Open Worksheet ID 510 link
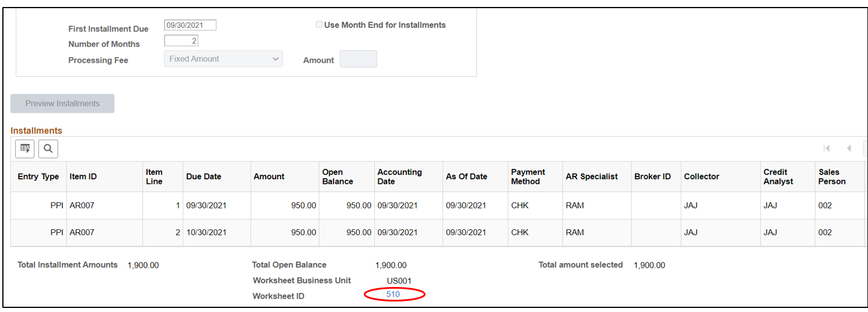 pyautogui.click(x=393, y=295)
